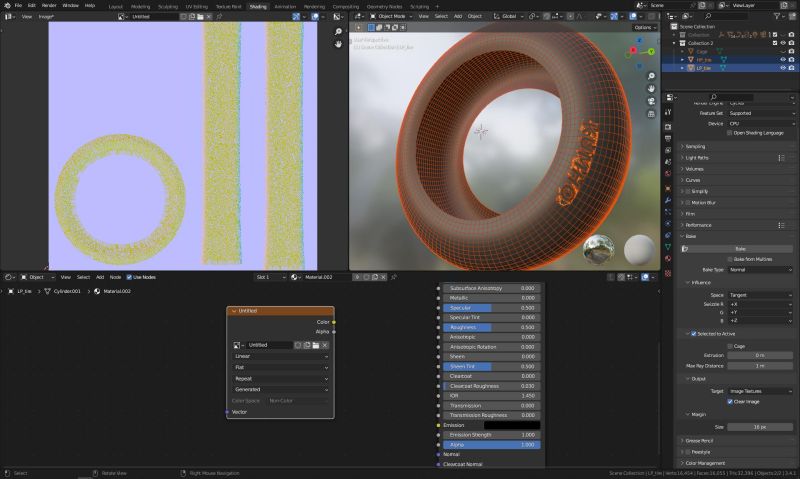Switch to the Animation workspace tab
Viewport: 800px width, 479px height.
tap(285, 7)
